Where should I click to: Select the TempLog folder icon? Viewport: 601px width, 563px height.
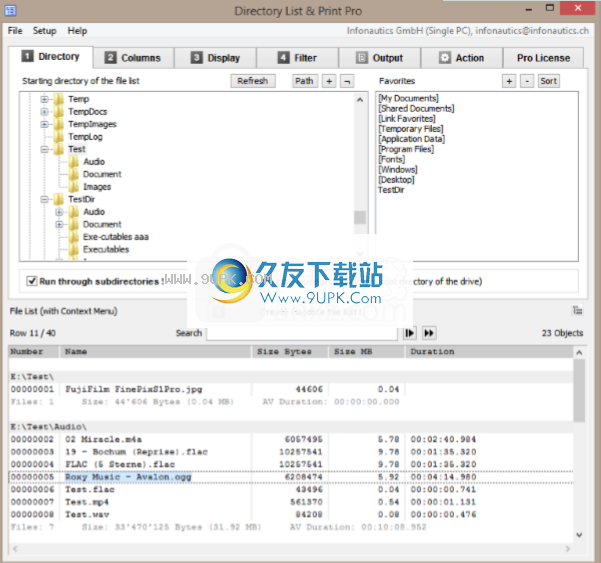pyautogui.click(x=59, y=136)
